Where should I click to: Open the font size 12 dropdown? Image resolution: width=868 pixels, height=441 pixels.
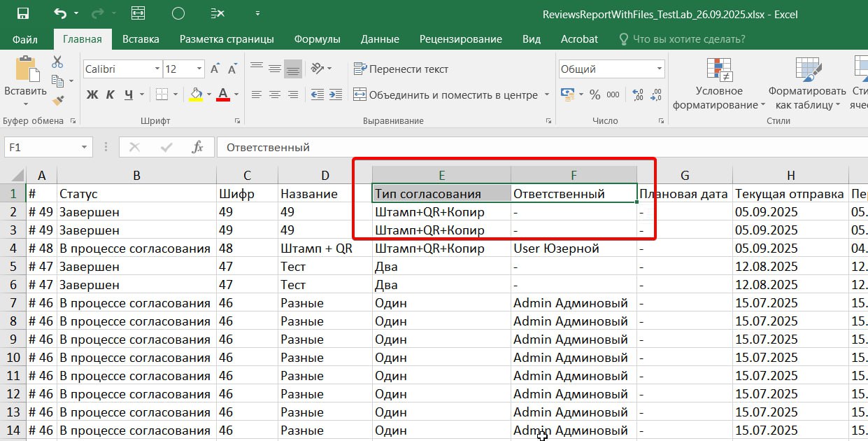(x=199, y=69)
